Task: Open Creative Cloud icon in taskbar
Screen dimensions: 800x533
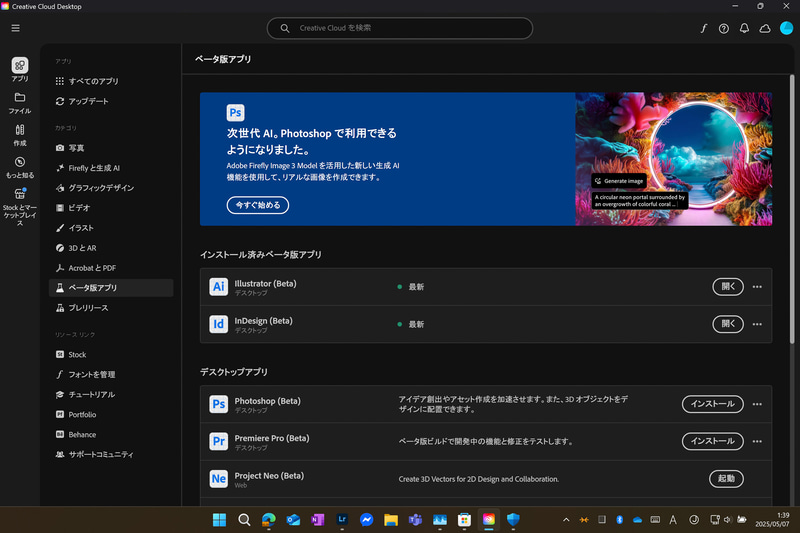Action: coord(489,520)
